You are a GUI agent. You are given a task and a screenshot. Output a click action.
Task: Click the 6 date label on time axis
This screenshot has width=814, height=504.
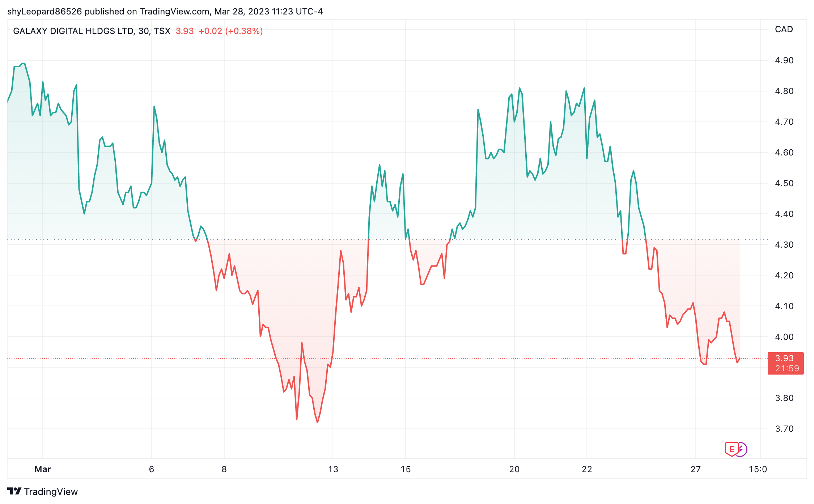[152, 469]
